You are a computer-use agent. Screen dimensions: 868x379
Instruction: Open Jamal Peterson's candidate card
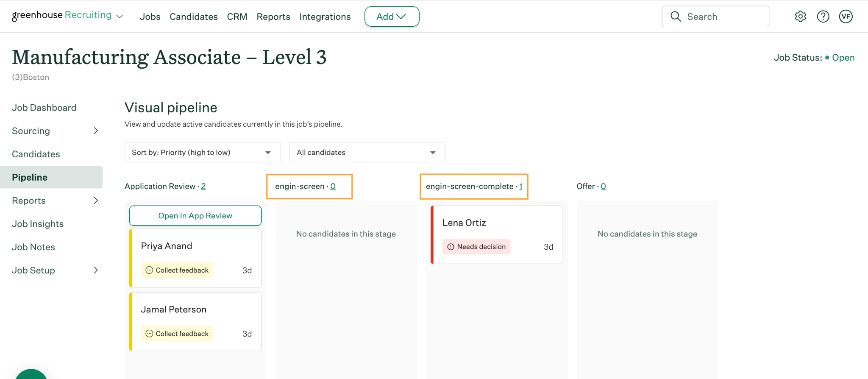click(195, 322)
